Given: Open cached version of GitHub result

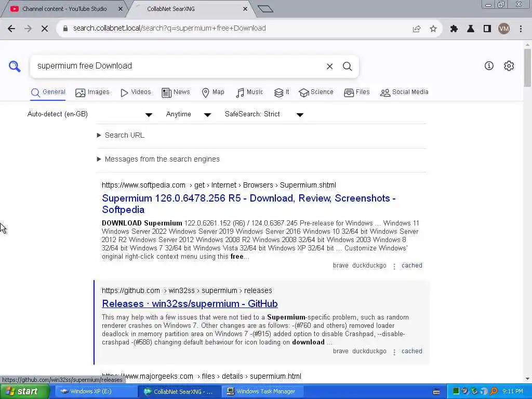Looking at the screenshot, I should [411, 351].
